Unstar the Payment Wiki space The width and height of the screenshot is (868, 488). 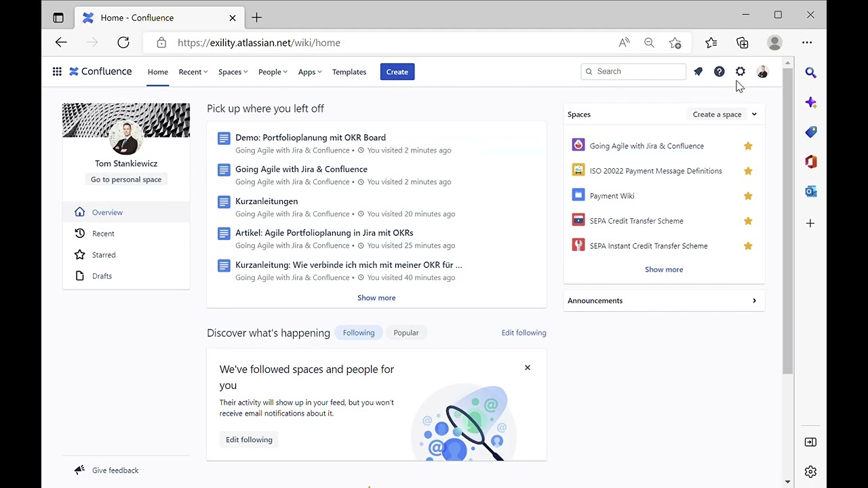[748, 196]
